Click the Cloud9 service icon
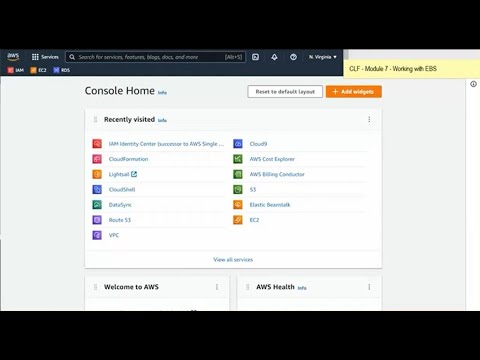 238,144
